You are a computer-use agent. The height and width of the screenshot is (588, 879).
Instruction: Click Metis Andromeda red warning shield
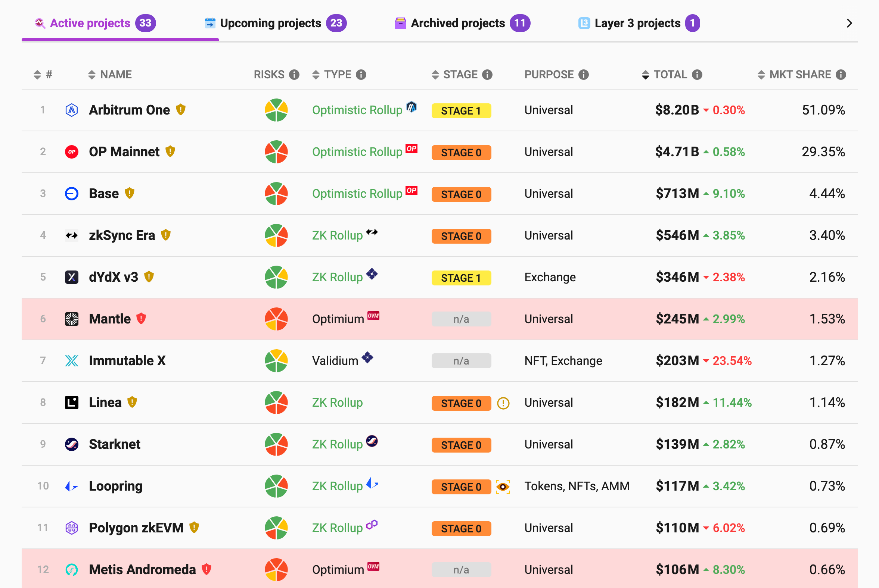click(x=206, y=569)
